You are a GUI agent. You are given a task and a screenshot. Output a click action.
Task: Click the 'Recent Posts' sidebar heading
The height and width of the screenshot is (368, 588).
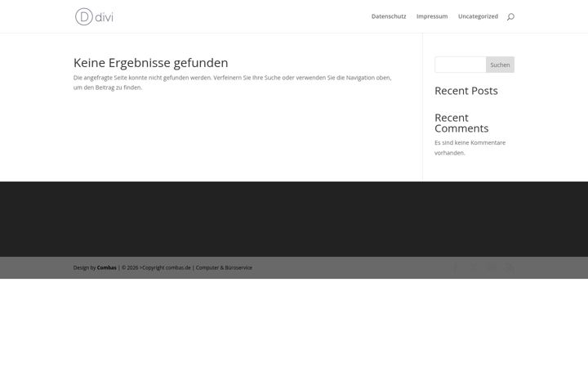(x=466, y=91)
